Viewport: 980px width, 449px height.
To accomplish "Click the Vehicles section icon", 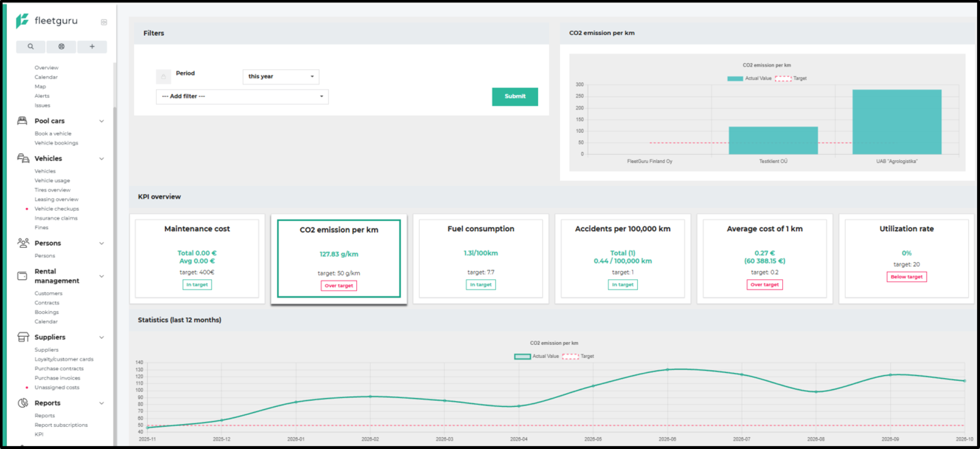I will [23, 158].
